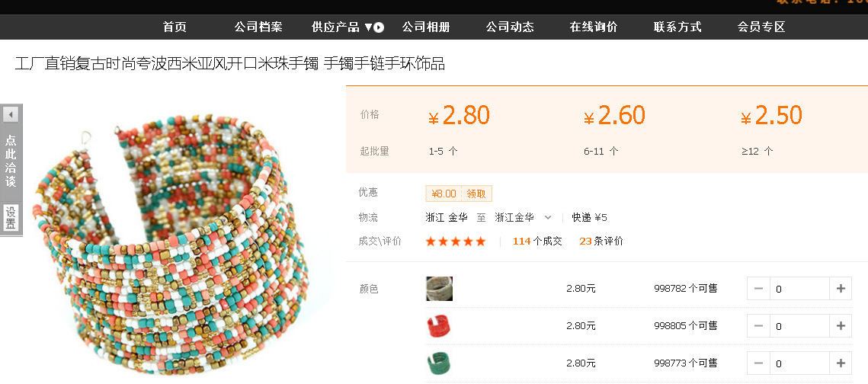868x384 pixels.
Task: Select the green bracelet color thumbnail
Action: 439,363
